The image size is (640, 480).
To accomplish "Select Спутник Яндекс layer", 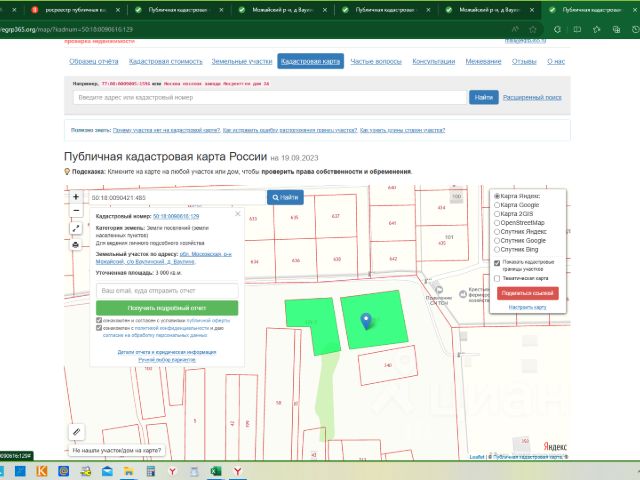I will [x=497, y=231].
